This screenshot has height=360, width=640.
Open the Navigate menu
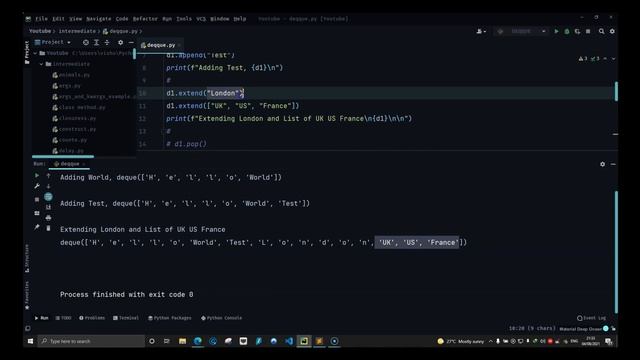[x=98, y=19]
